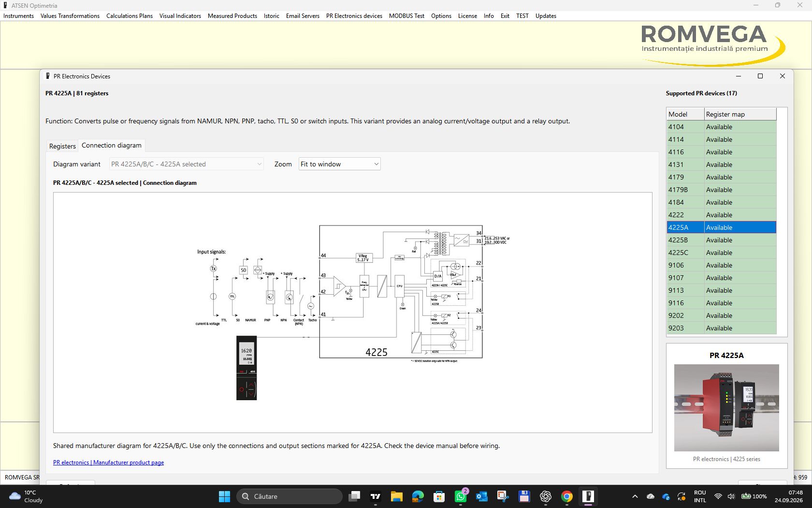Launch Google Chrome from taskbar

(x=567, y=496)
